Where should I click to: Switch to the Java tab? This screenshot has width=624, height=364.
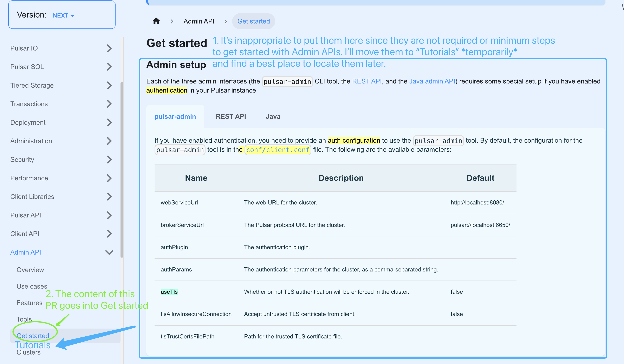click(273, 116)
